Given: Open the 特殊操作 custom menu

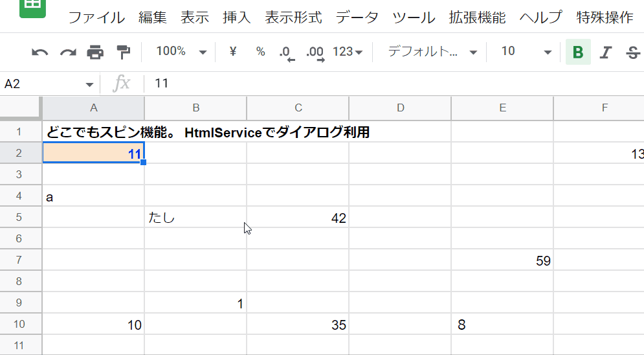Looking at the screenshot, I should coord(605,17).
